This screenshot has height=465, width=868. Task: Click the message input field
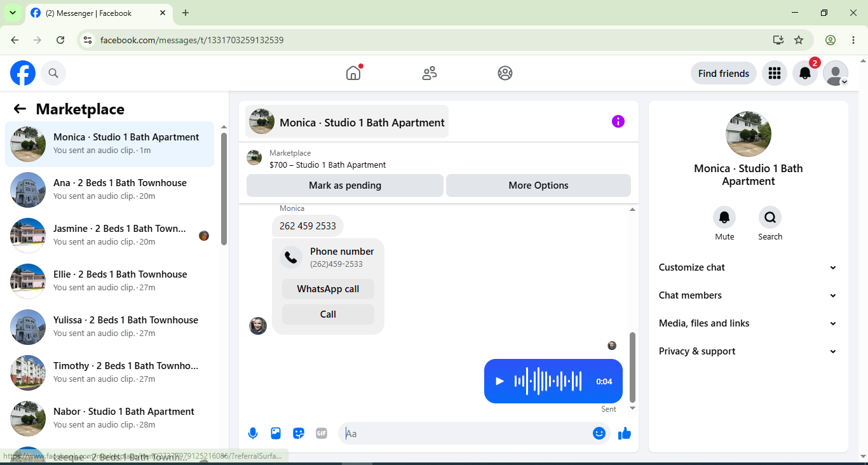467,433
